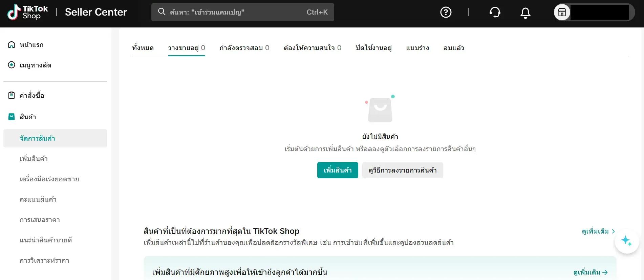The width and height of the screenshot is (644, 280).
Task: Open the help question mark icon
Action: point(446,12)
